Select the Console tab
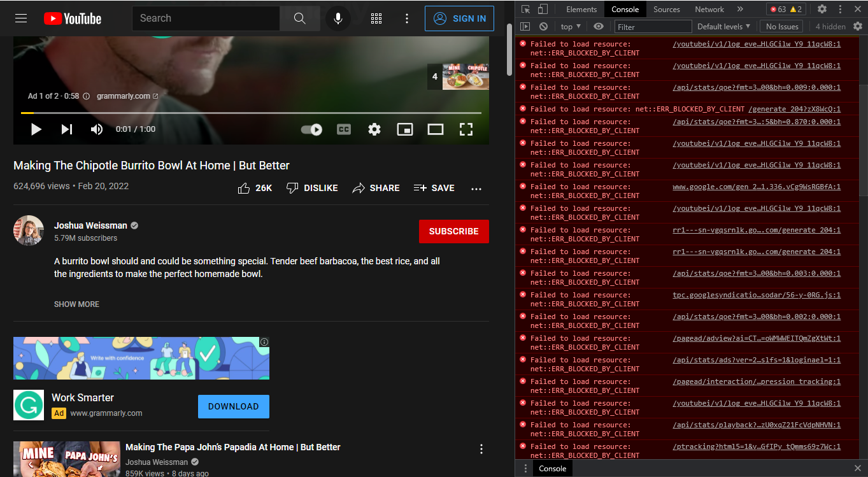Image resolution: width=868 pixels, height=477 pixels. click(625, 9)
